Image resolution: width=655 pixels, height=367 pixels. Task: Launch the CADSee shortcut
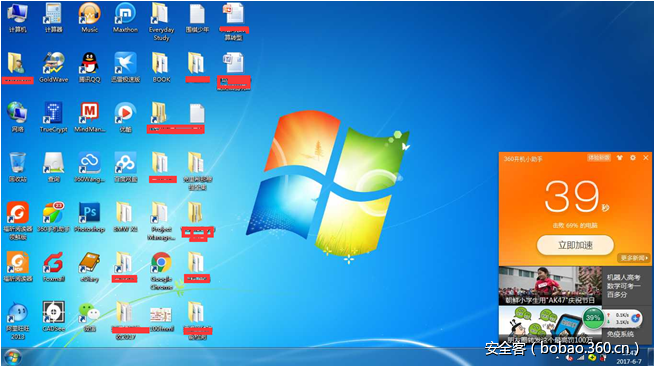53,317
